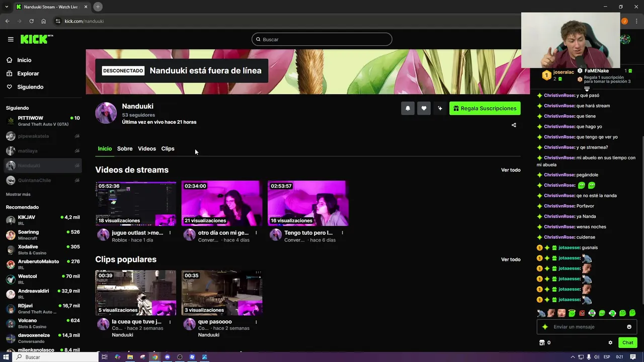Open PITTIWOW channel in Siguiendo list
The height and width of the screenshot is (362, 644).
click(43, 121)
